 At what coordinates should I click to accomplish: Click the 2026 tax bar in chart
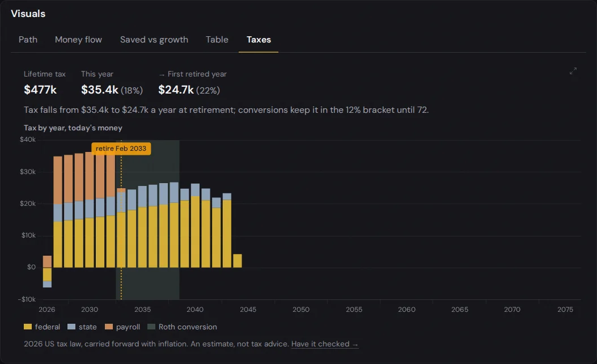(x=47, y=272)
